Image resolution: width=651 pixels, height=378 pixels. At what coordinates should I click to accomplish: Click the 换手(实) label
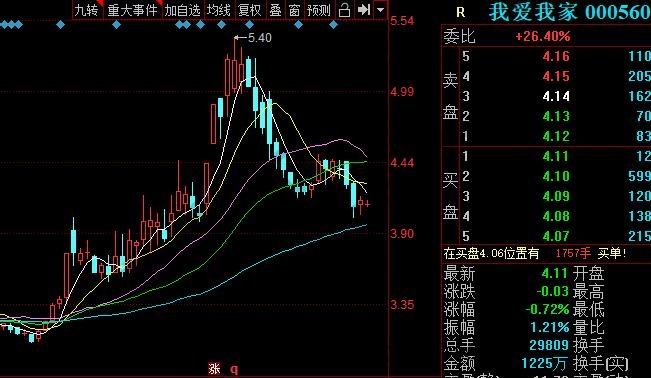coord(601,364)
